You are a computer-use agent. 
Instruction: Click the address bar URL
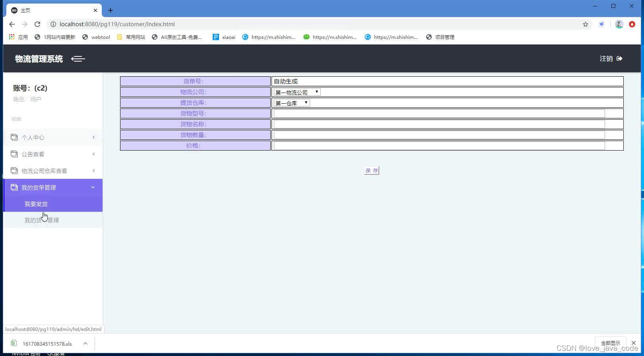(117, 24)
